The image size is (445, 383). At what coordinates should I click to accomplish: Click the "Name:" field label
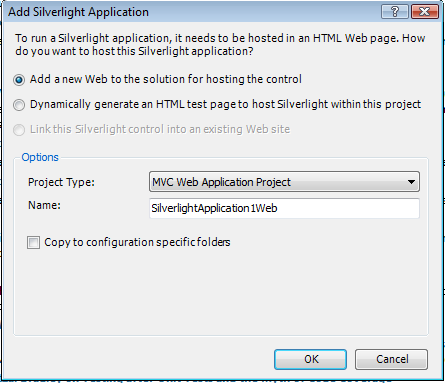(x=44, y=205)
